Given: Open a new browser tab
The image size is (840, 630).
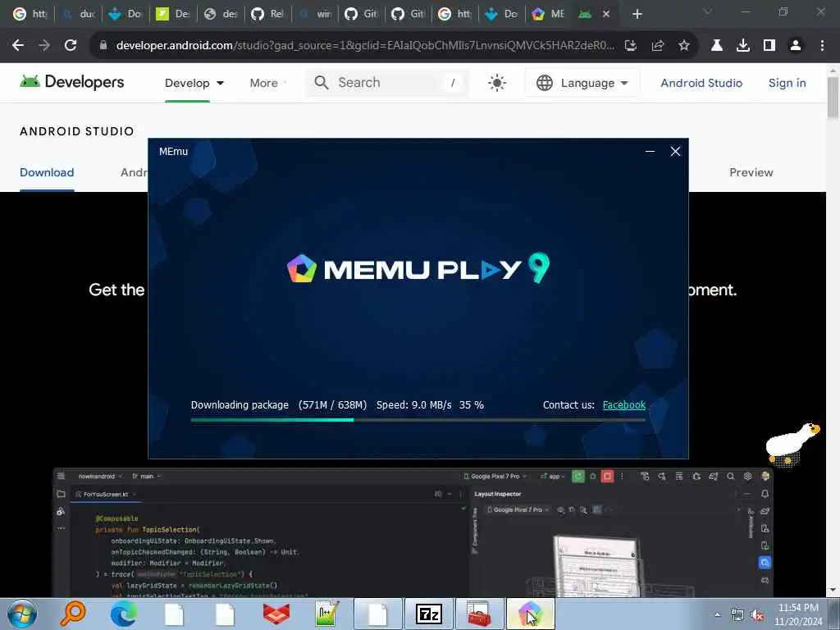Looking at the screenshot, I should (637, 14).
